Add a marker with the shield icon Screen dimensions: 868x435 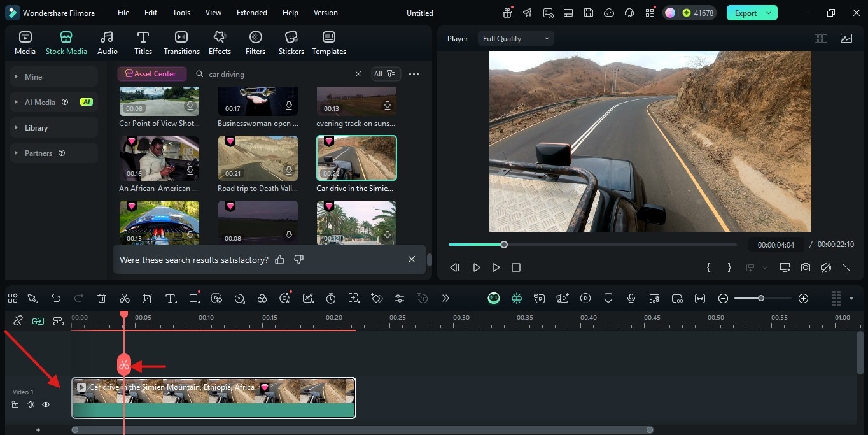(x=608, y=298)
